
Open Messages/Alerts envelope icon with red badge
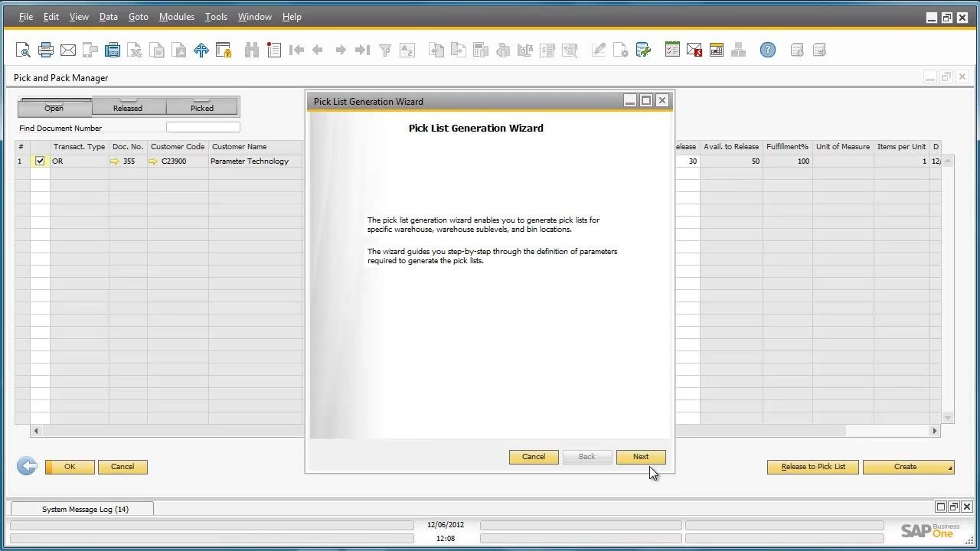tap(694, 51)
